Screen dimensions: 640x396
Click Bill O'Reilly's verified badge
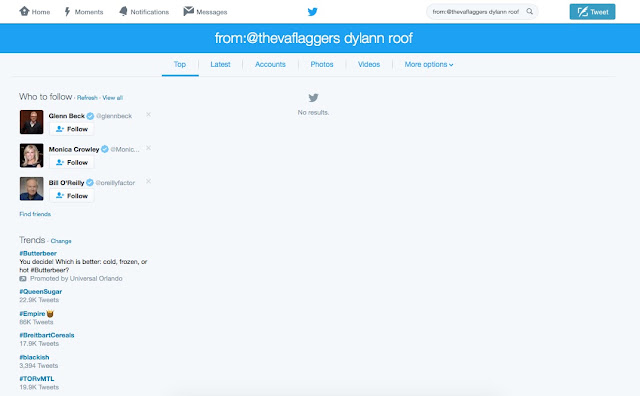[90, 182]
